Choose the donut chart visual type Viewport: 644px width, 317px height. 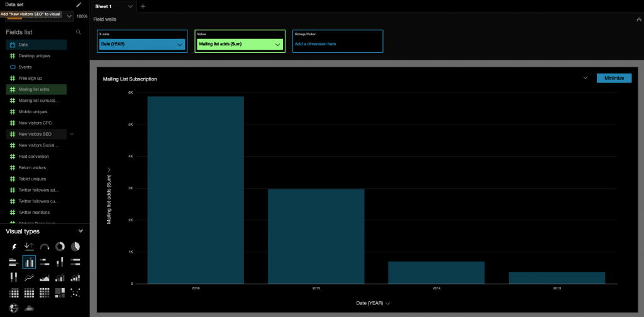[x=60, y=247]
